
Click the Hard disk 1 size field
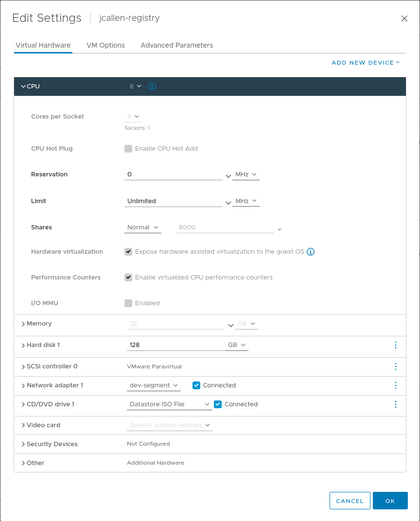tap(175, 345)
